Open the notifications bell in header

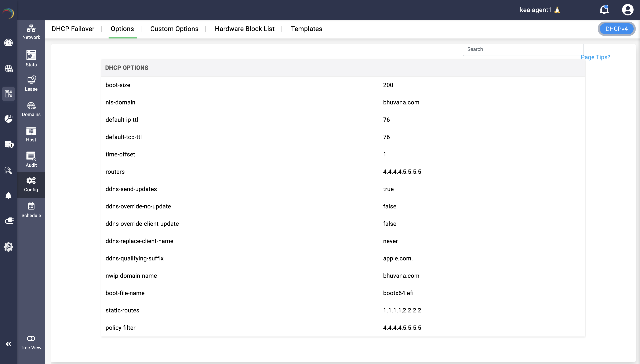tap(604, 10)
